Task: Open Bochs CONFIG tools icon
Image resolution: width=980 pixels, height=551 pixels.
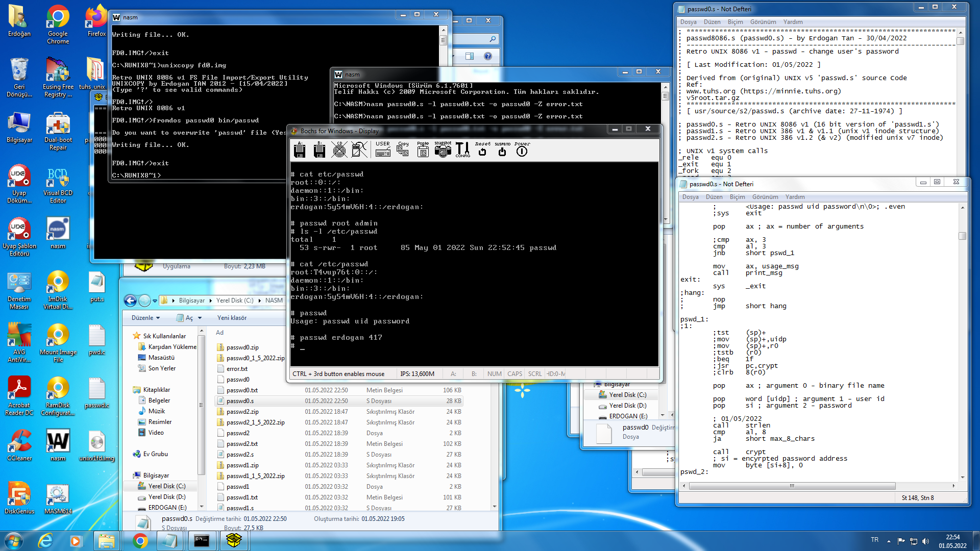Action: [462, 149]
